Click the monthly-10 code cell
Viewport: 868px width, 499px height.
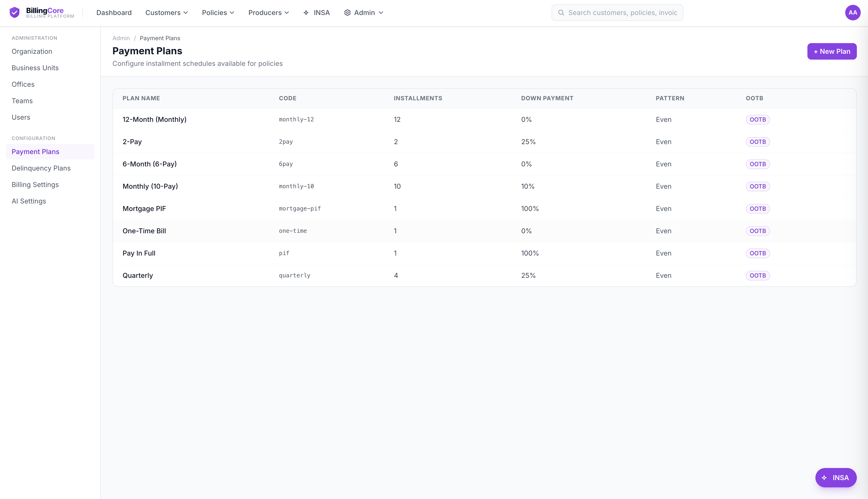pos(296,186)
